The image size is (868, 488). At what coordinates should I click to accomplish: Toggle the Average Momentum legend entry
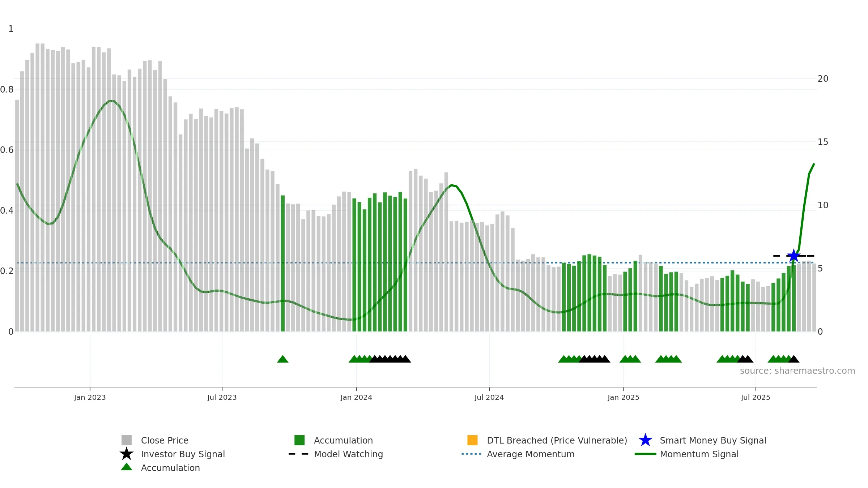click(x=518, y=454)
